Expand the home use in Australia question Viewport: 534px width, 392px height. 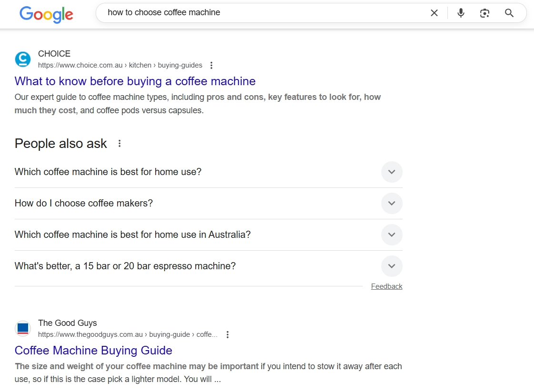(x=391, y=235)
